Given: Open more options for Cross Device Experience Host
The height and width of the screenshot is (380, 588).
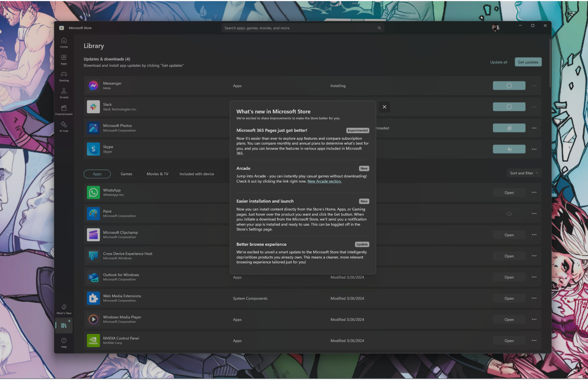Looking at the screenshot, I should [534, 256].
